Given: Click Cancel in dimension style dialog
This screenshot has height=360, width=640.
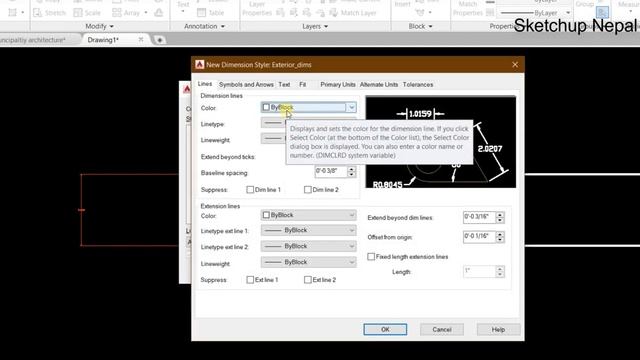Looking at the screenshot, I should 442,329.
